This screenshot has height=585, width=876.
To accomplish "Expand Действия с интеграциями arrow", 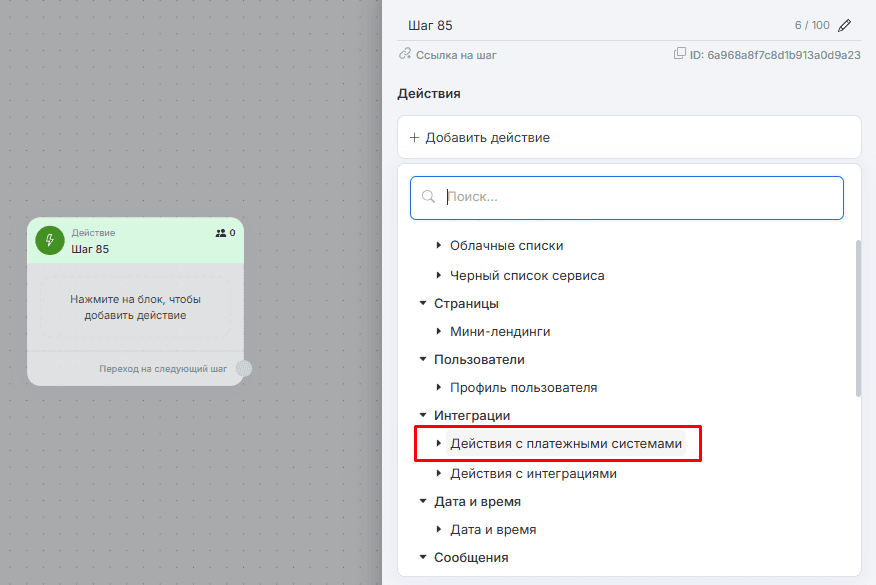I will [439, 473].
